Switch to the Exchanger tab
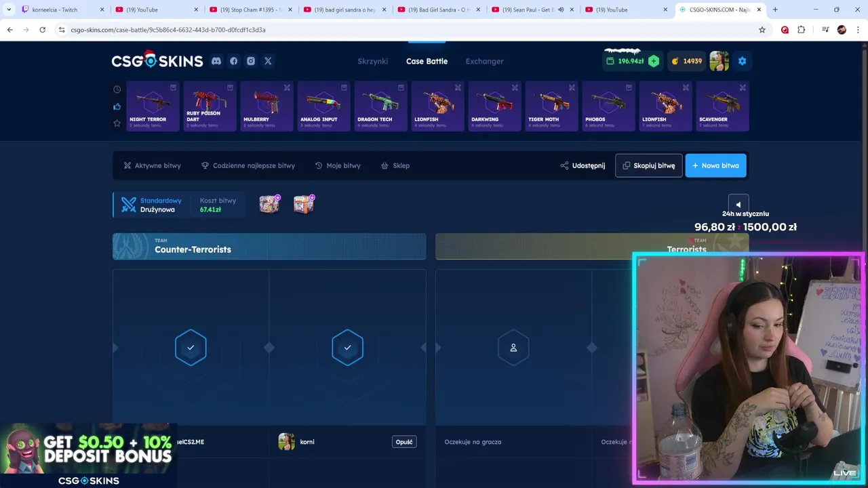Viewport: 868px width, 488px height. (x=484, y=61)
